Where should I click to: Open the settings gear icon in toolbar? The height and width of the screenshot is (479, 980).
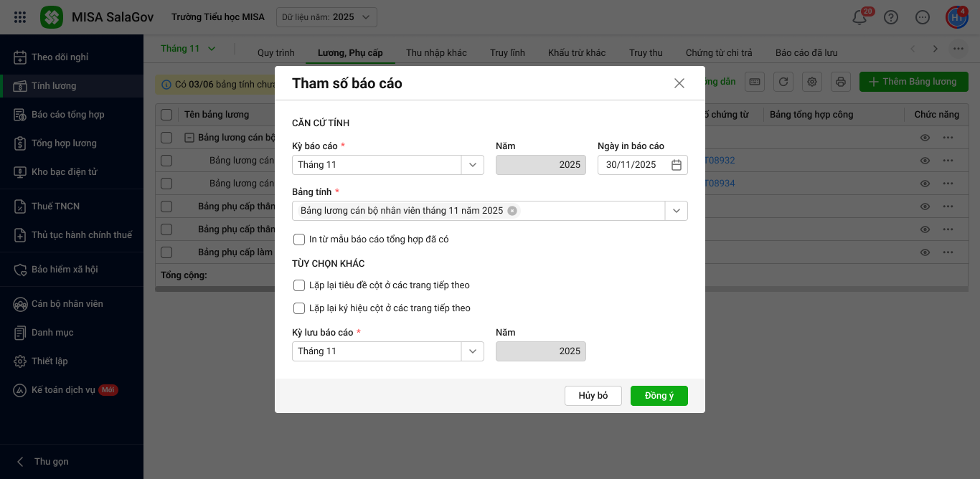click(x=812, y=82)
